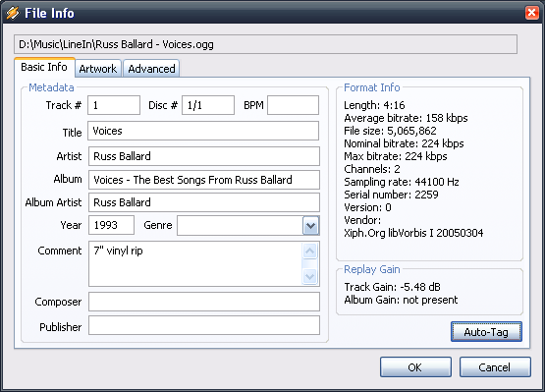Click 'Nominal bitrate: 224 kbps' text

(404, 143)
